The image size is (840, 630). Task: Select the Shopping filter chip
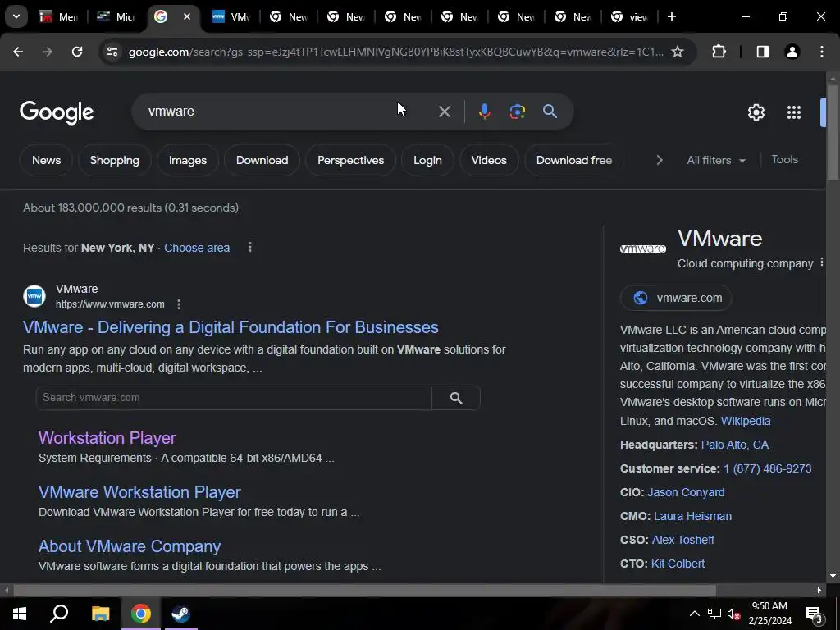click(115, 160)
